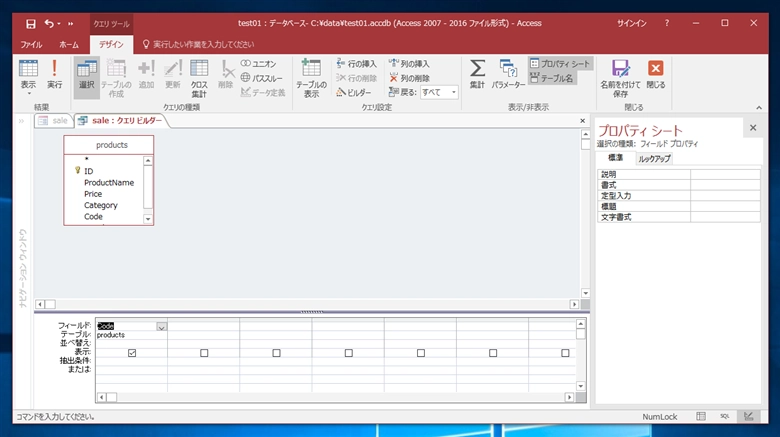Image resolution: width=780 pixels, height=437 pixels.
Task: Check Show box in fifth grid column
Action: coord(421,353)
